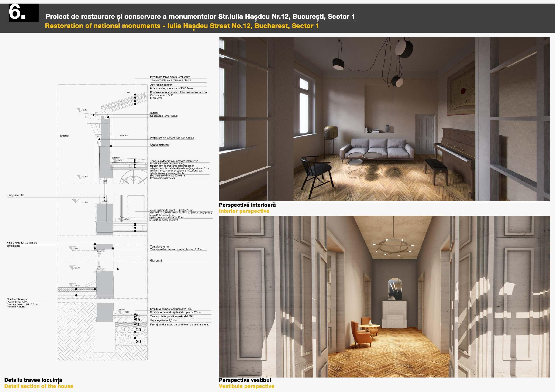The image size is (555, 392).
Task: Click the 'Interior' label in the section drawing
Action: click(124, 136)
